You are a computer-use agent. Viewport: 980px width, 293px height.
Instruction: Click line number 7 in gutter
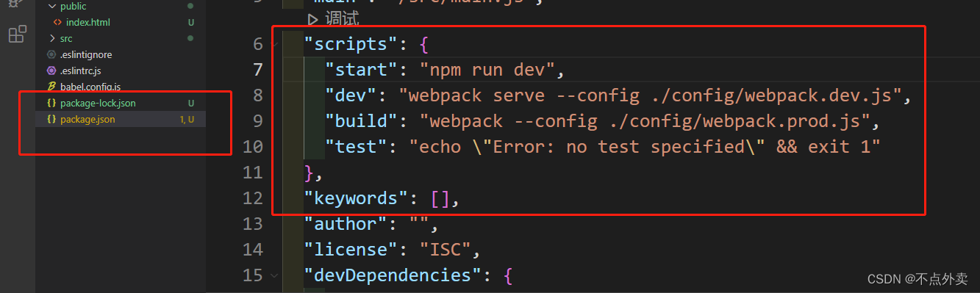(x=257, y=70)
